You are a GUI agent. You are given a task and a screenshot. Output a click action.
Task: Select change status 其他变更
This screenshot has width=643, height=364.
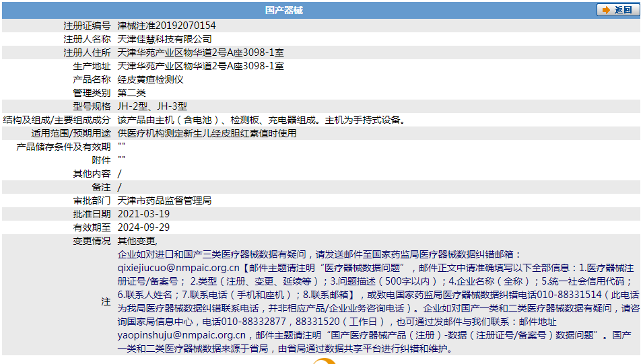(x=137, y=241)
